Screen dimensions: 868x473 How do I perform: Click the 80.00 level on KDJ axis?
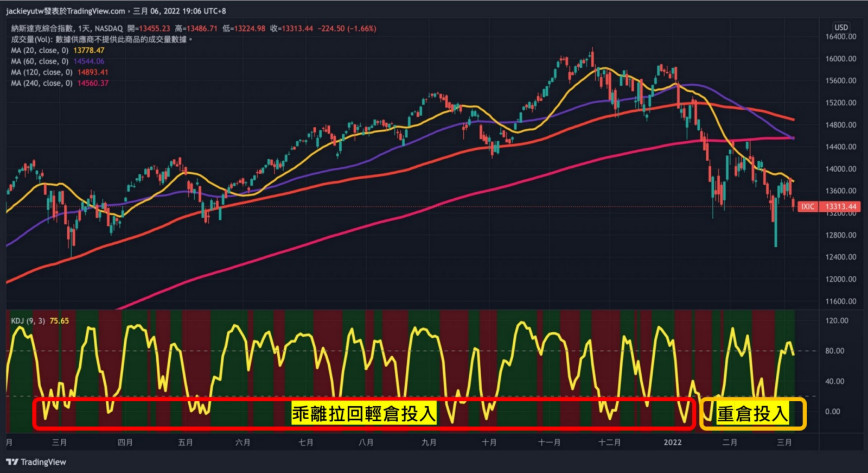[834, 351]
